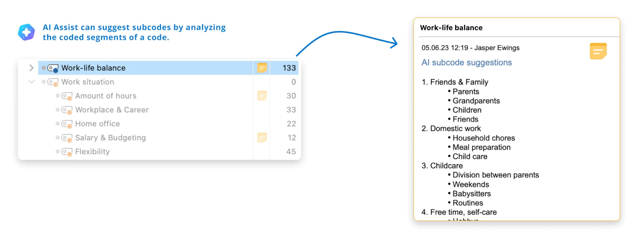Image resolution: width=644 pixels, height=240 pixels.
Task: Click the yellow memo icon in the memo panel
Action: (x=598, y=51)
